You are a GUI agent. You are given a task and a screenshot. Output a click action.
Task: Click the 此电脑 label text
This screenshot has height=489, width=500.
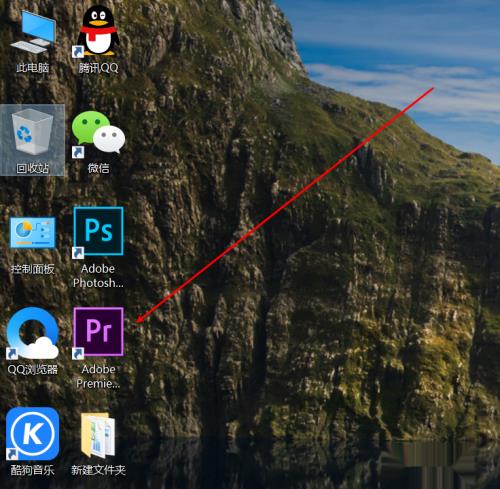33,68
